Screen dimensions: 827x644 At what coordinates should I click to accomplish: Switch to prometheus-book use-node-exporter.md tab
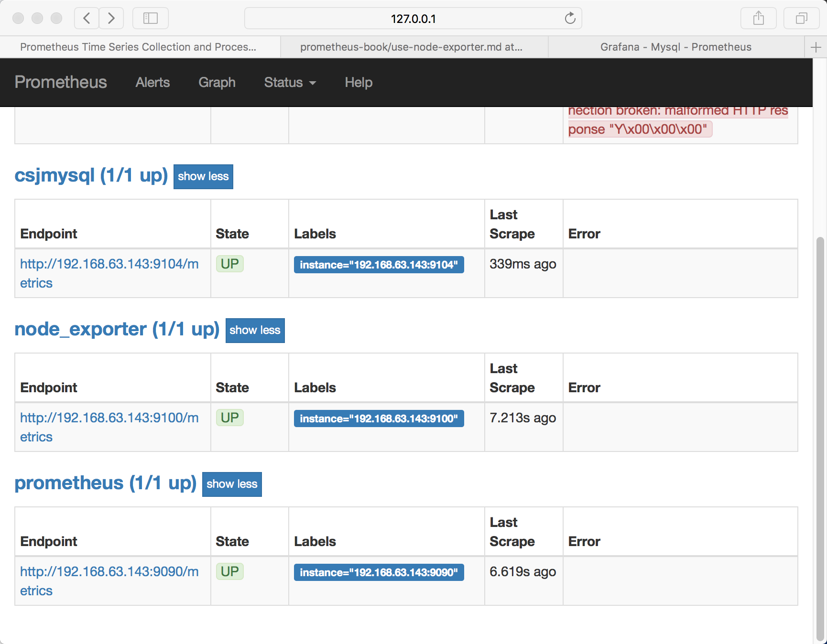(414, 47)
